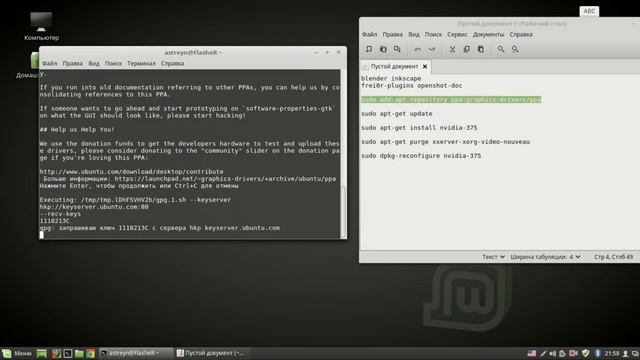This screenshot has height=360, width=640.
Task: Select the Пустой документ tab
Action: (395, 66)
